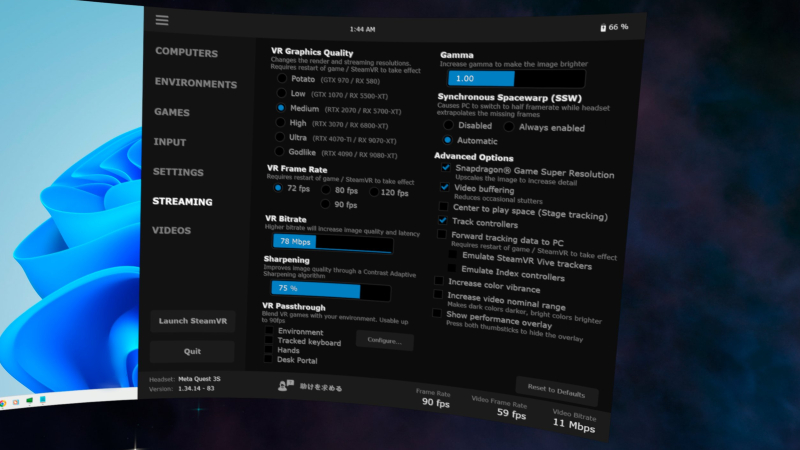The height and width of the screenshot is (450, 800).
Task: Set Synchronous Spacewarp to Always enabled
Action: tap(508, 127)
